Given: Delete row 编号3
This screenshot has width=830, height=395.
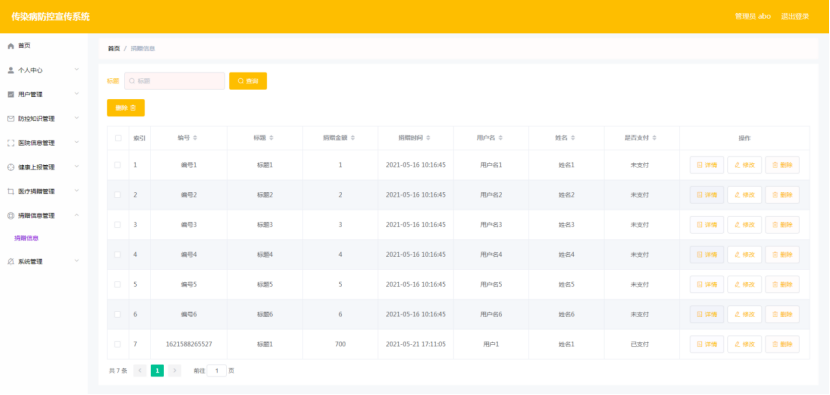Looking at the screenshot, I should point(782,225).
